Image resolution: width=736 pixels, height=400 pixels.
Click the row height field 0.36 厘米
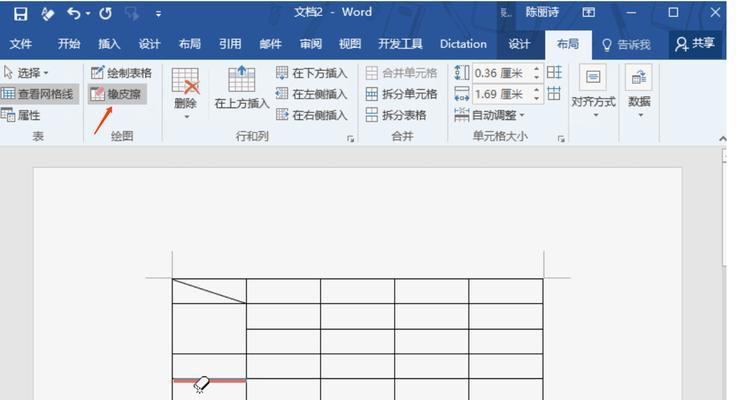tap(501, 73)
